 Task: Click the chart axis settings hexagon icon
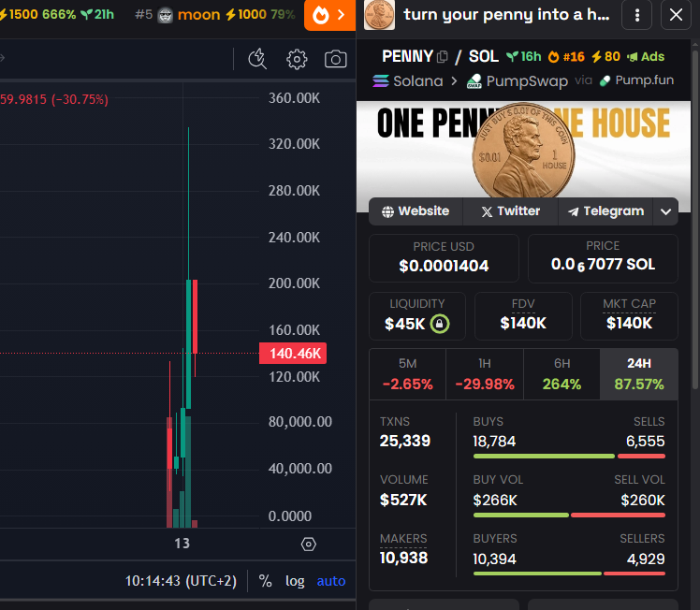[x=309, y=544]
